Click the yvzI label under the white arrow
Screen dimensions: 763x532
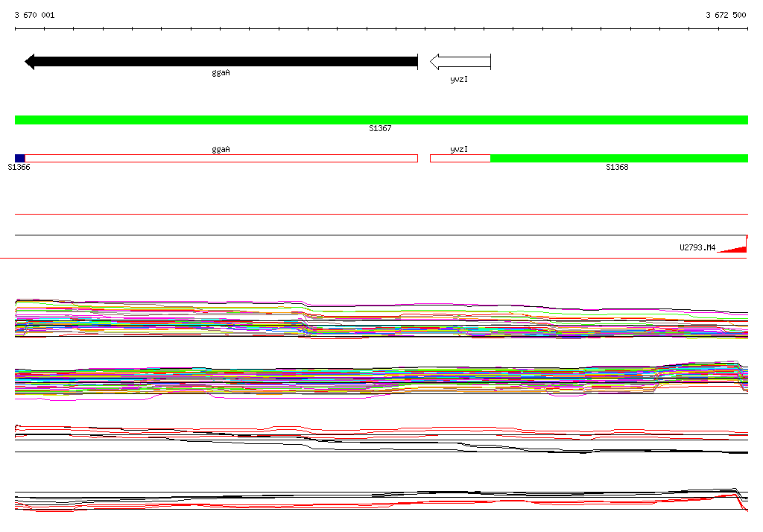[x=459, y=79]
